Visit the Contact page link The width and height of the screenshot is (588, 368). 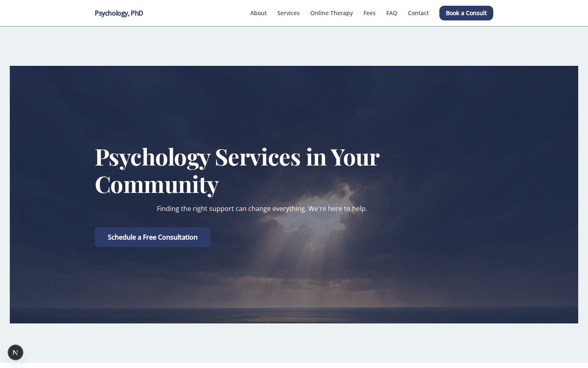click(418, 13)
